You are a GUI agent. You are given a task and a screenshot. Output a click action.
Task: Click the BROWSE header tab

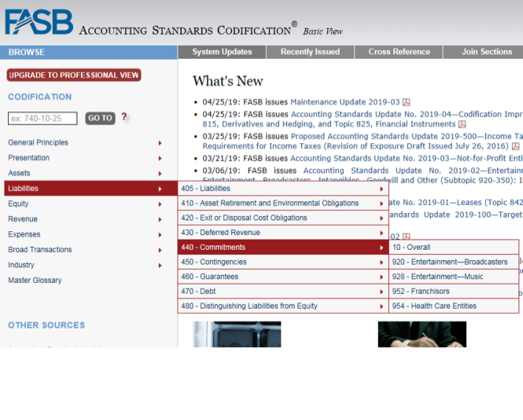click(x=88, y=52)
